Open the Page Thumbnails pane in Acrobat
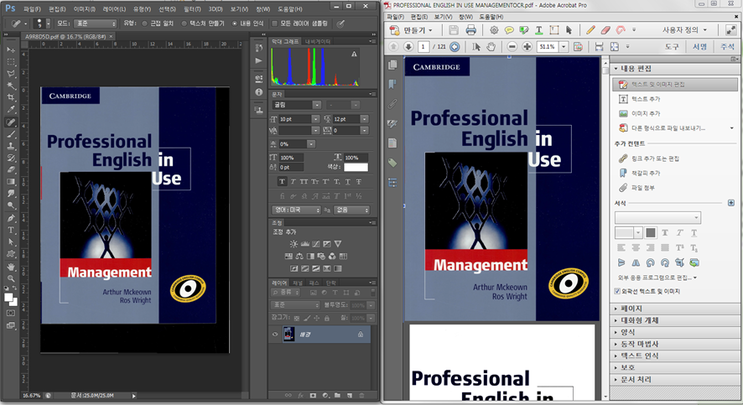Screen dimensions: 743x405 tap(393, 65)
